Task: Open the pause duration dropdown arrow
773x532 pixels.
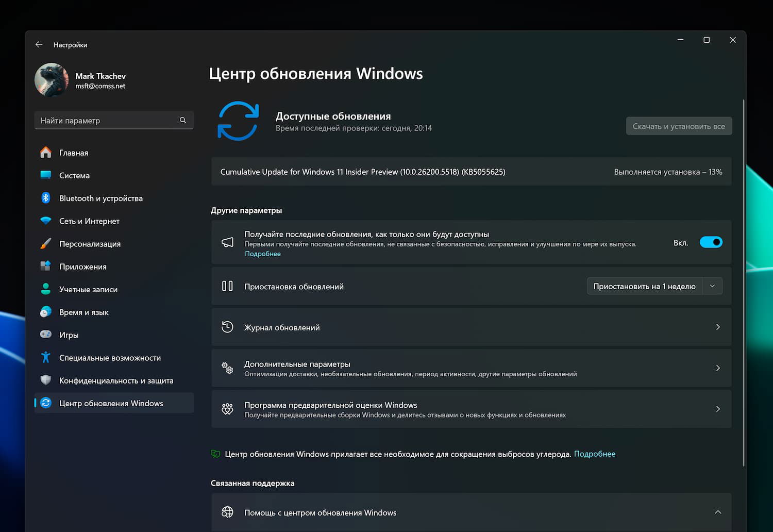Action: [712, 286]
